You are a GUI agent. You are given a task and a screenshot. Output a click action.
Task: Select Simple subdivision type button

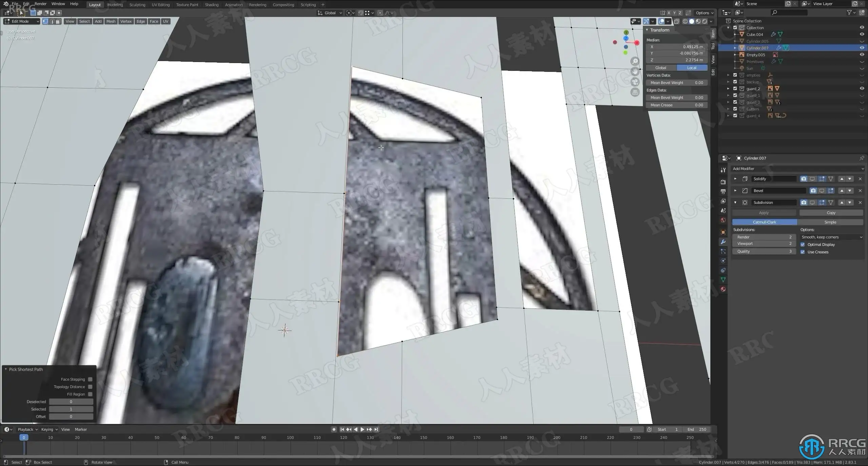click(830, 222)
